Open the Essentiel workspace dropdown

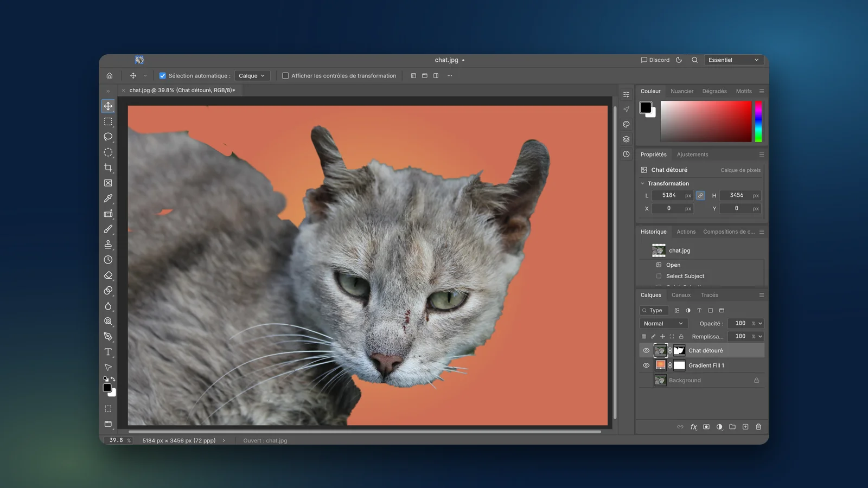(x=733, y=60)
